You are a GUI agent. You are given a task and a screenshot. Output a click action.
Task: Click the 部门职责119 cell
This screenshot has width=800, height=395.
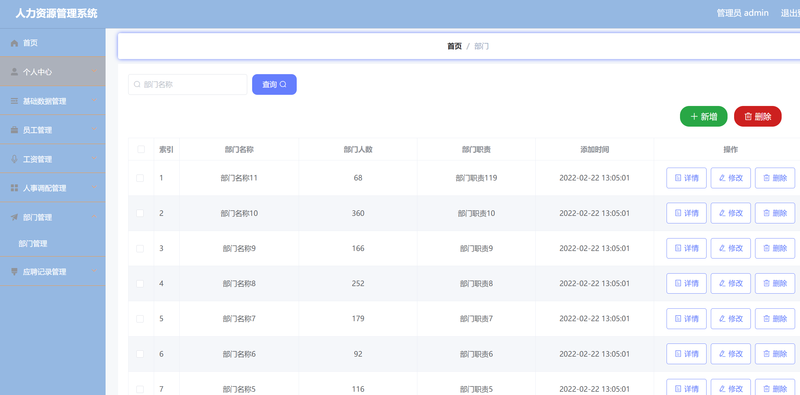click(x=477, y=178)
